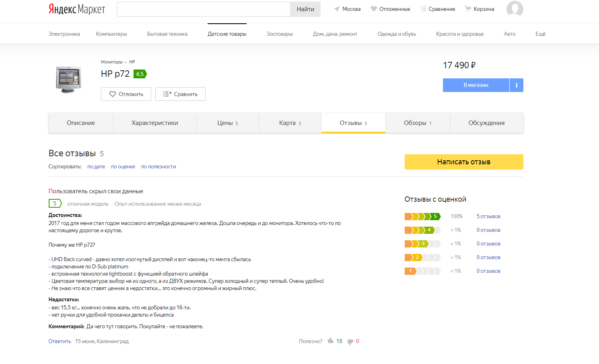Viewport: 599px width, 364px height.
Task: Open 0 отзывов link for 1 star
Action: 488,271
